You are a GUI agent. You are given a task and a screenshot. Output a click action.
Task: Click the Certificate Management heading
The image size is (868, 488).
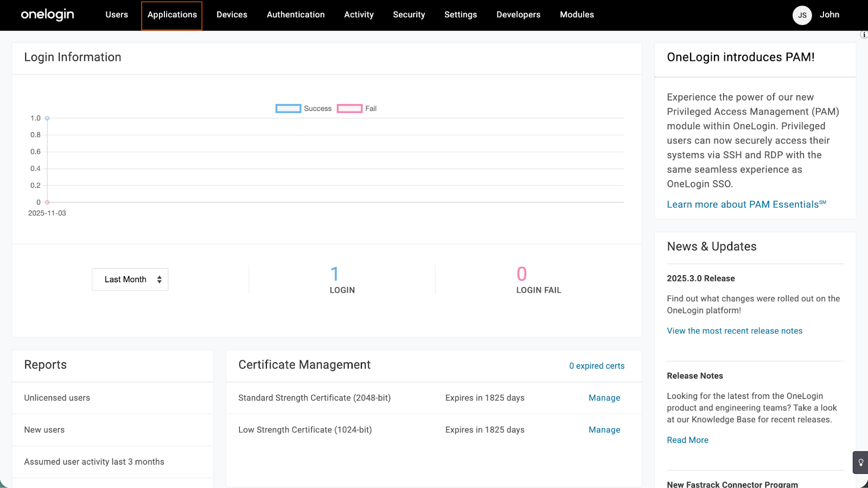(x=304, y=365)
